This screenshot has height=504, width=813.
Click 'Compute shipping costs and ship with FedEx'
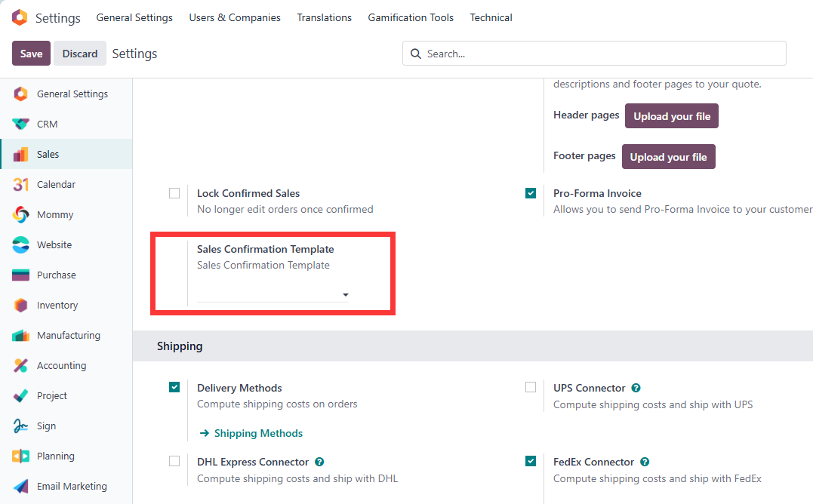coord(657,478)
